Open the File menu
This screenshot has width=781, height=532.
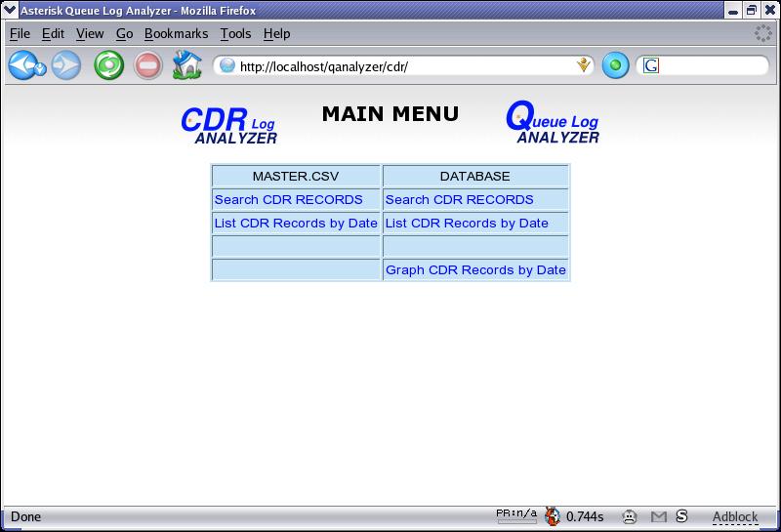pos(20,33)
